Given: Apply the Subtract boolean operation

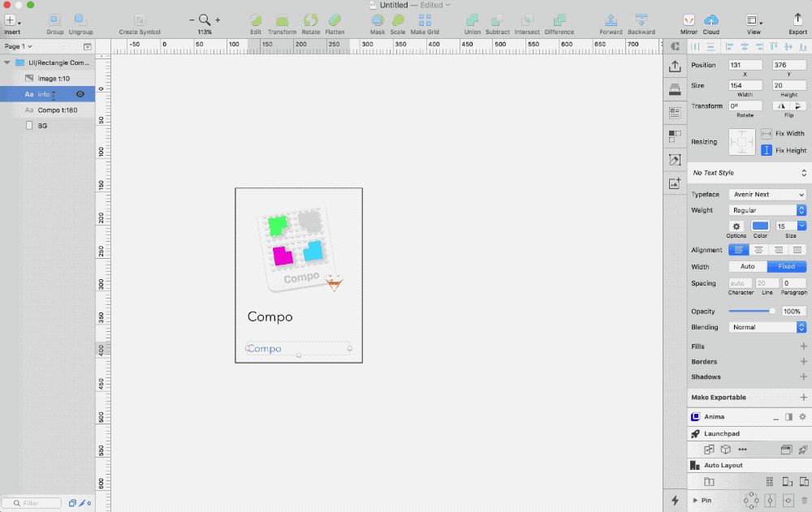Looking at the screenshot, I should click(499, 22).
